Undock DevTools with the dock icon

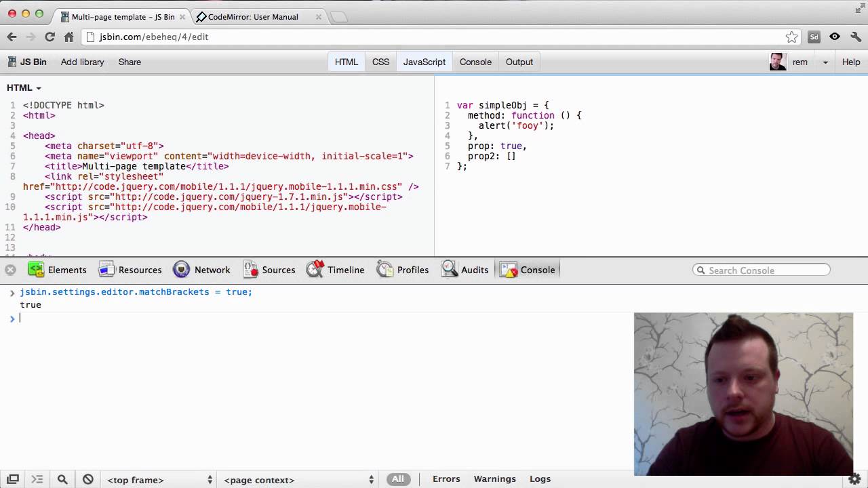[14, 479]
